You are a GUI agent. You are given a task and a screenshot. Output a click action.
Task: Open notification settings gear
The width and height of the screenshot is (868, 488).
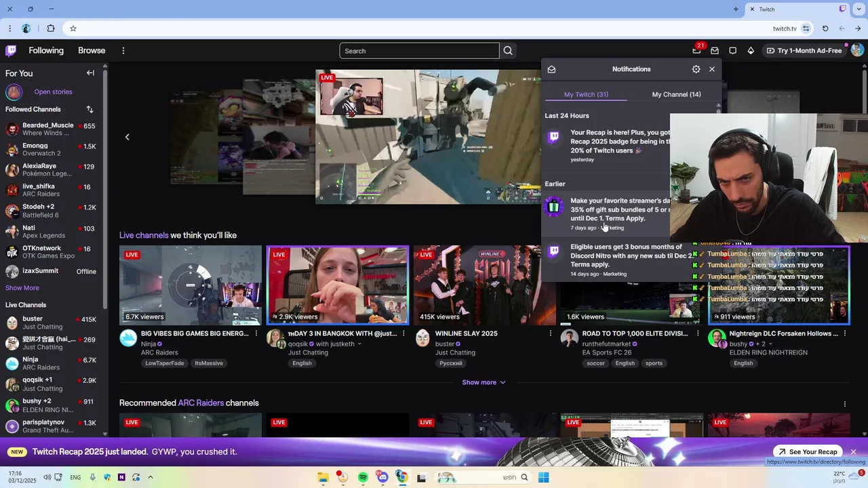click(x=696, y=69)
